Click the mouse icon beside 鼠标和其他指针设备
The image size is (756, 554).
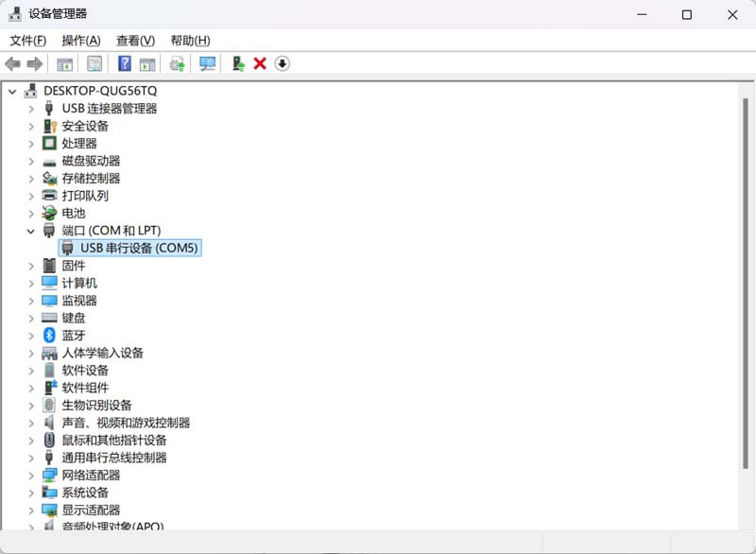point(49,440)
